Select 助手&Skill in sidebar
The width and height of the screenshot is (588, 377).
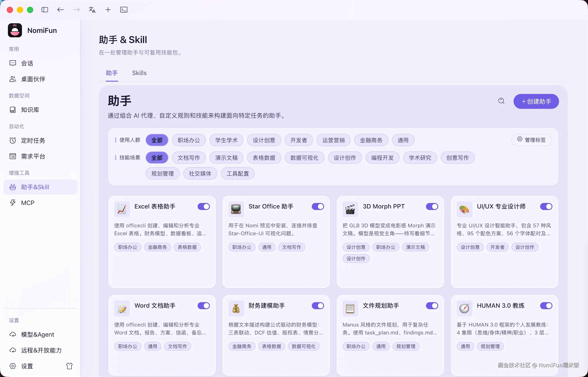[x=40, y=187]
